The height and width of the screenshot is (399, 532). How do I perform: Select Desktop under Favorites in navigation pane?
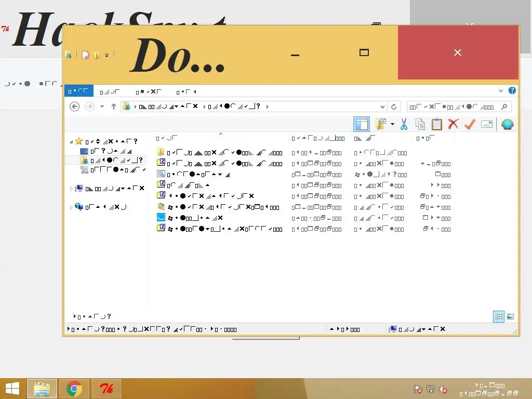coord(106,151)
